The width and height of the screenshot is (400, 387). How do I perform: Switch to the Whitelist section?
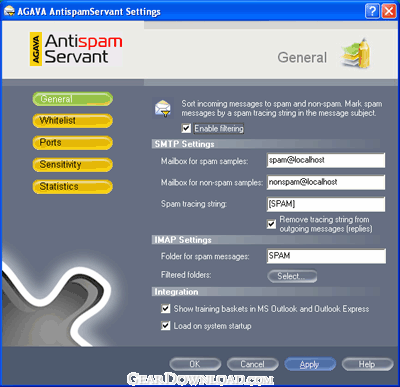click(x=73, y=120)
